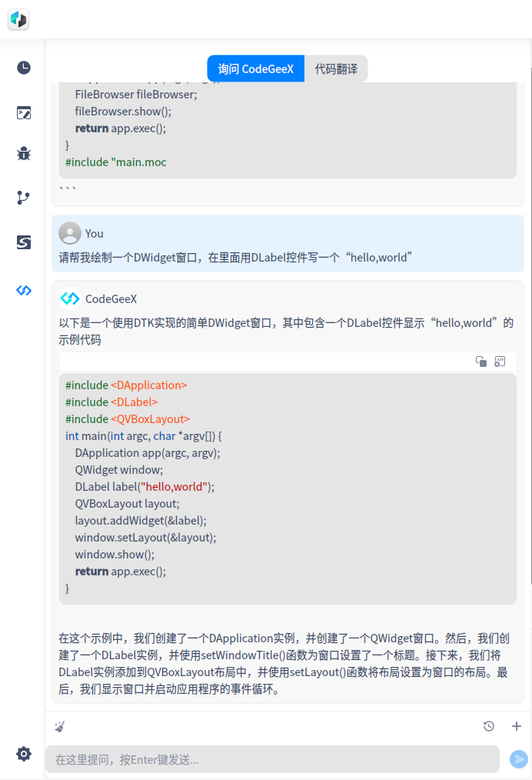Switch to 询问 CodeGeeX tab
The image size is (532, 780).
point(255,68)
